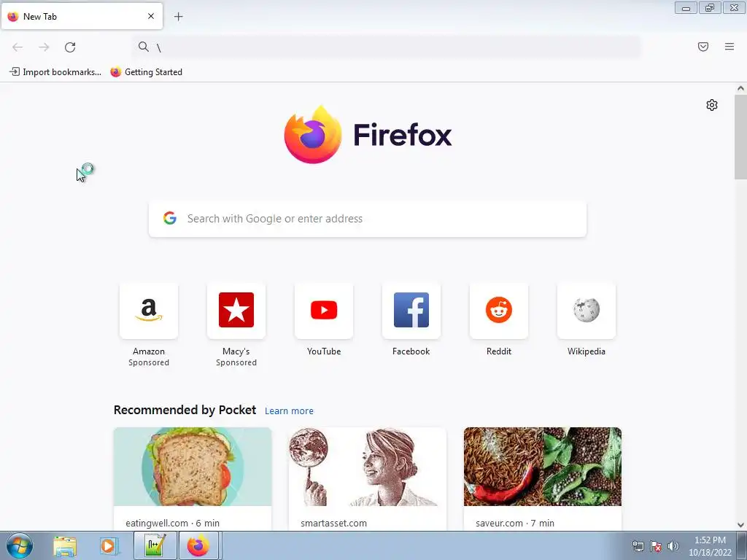Click the Learn more Pocket link

[x=289, y=411]
